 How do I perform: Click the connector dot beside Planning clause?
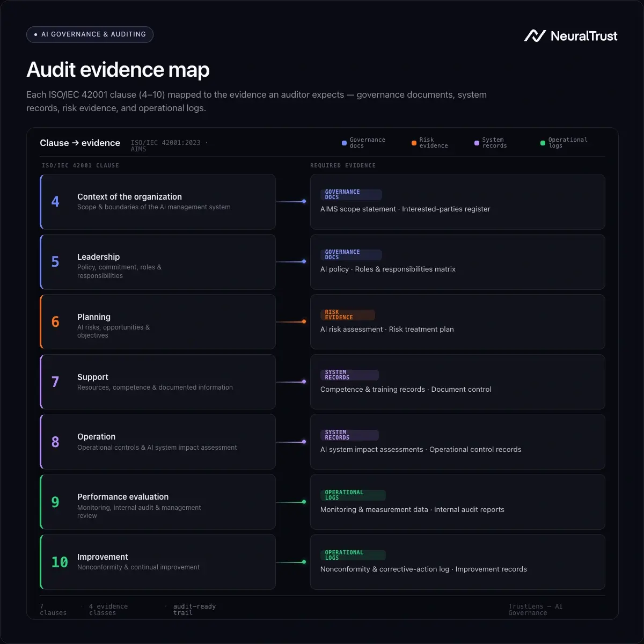click(x=304, y=321)
